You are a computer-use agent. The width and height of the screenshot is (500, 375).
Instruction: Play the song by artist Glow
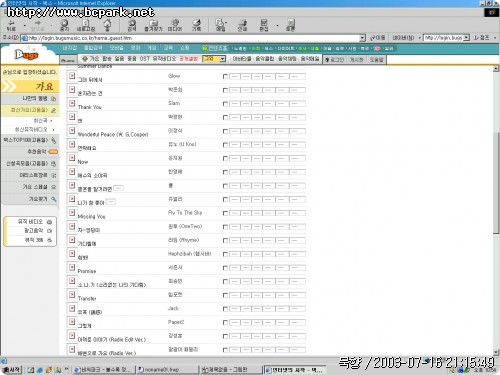tap(72, 76)
